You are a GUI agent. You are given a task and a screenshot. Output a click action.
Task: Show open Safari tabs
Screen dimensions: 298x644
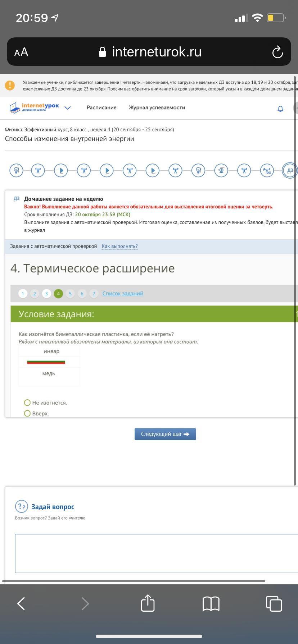[x=274, y=603]
